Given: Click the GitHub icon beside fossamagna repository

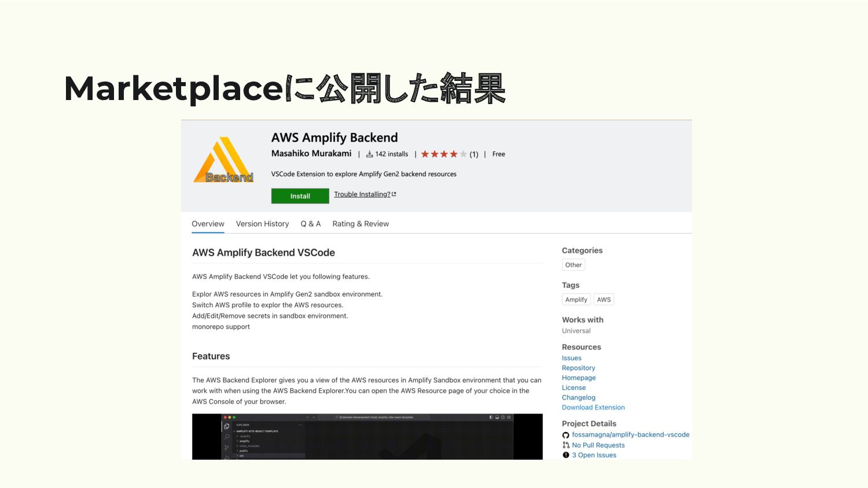Looking at the screenshot, I should click(566, 435).
